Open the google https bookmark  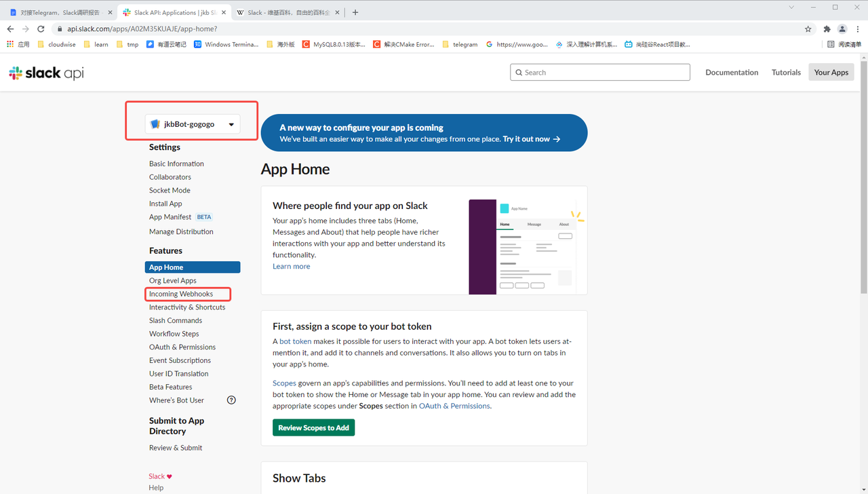click(x=517, y=44)
